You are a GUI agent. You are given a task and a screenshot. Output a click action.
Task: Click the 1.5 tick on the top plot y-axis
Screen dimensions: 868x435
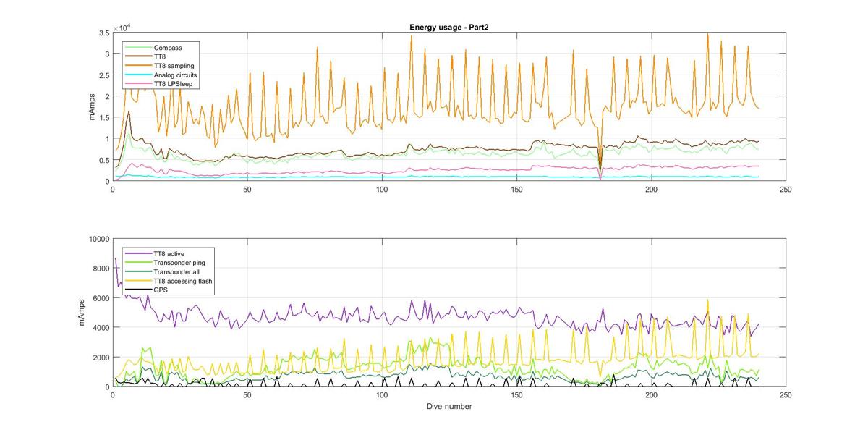103,118
